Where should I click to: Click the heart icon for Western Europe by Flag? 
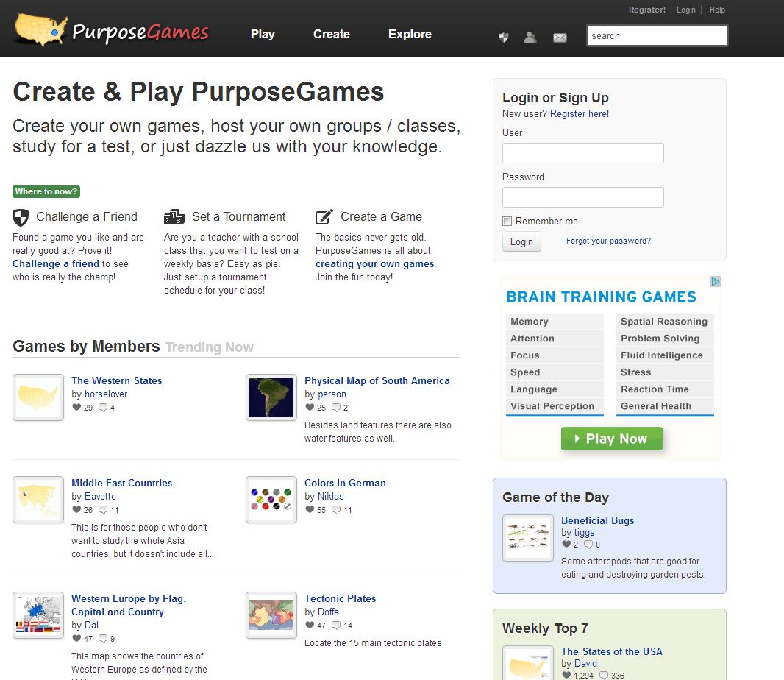click(x=76, y=638)
